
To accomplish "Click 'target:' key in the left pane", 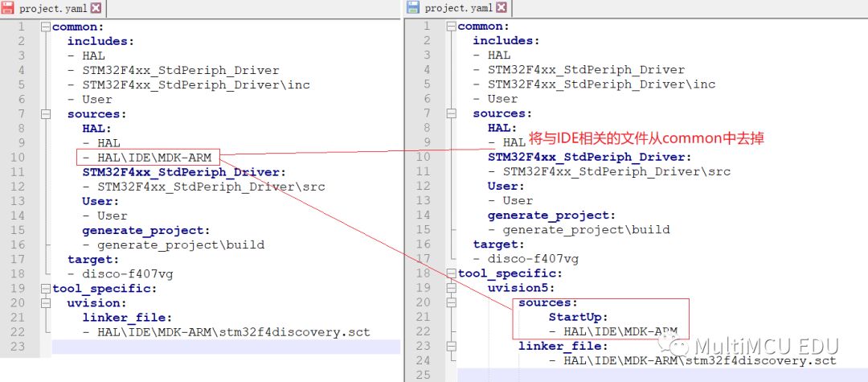I will pyautogui.click(x=93, y=259).
